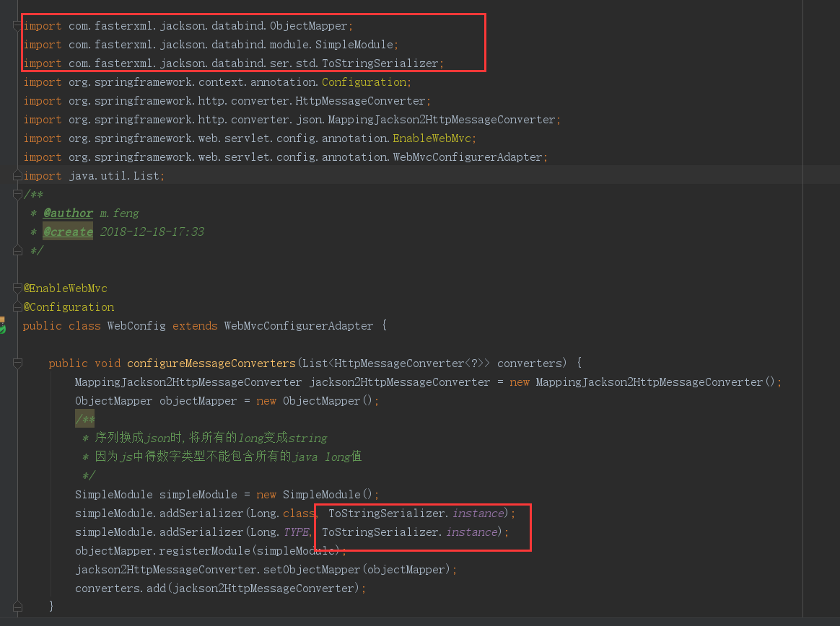
Task: Click new SimpleModule() constructor call
Action: click(315, 494)
